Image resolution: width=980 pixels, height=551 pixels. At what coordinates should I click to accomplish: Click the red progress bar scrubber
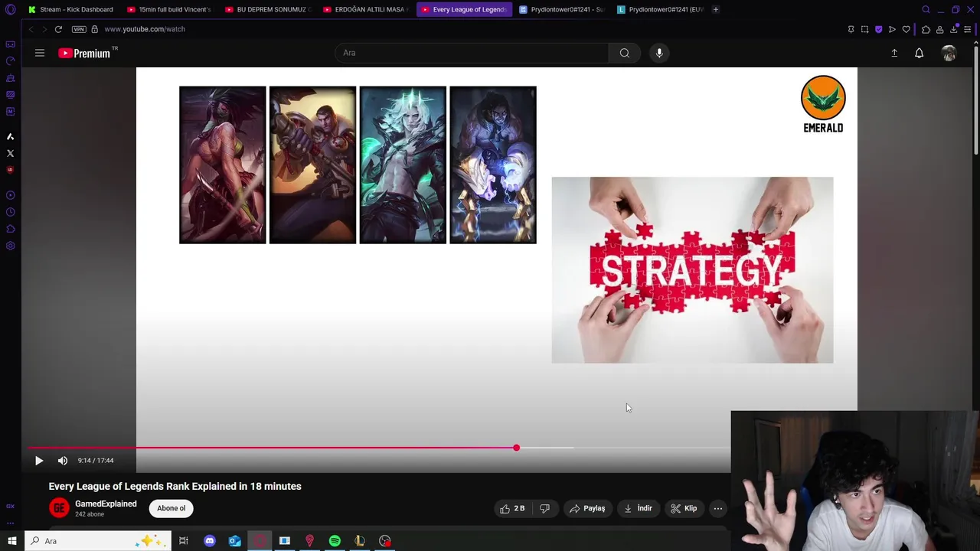[516, 448]
